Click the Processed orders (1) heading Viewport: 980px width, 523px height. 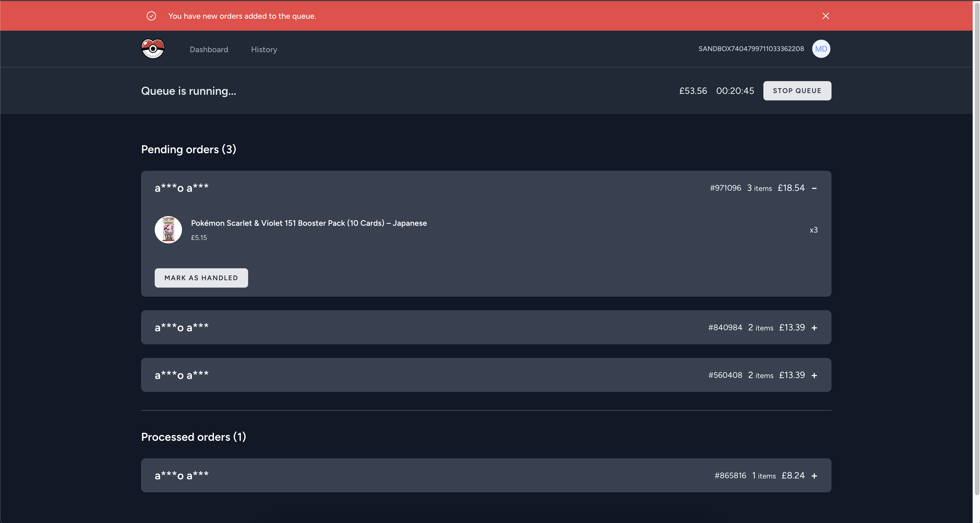coord(193,437)
